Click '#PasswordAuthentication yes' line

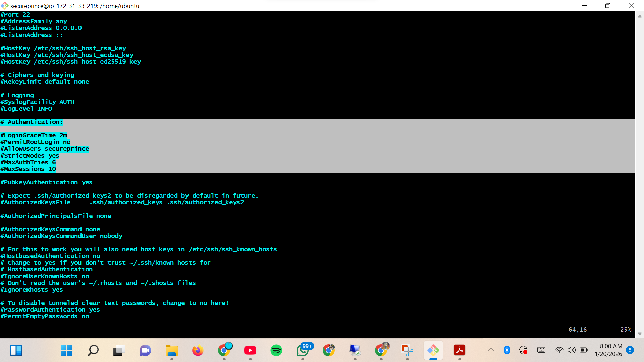click(x=50, y=310)
